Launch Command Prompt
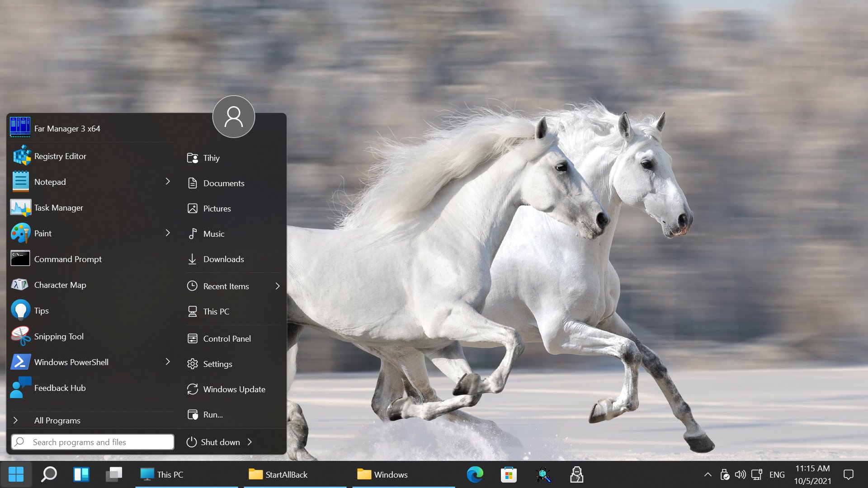This screenshot has width=868, height=488. tap(67, 258)
